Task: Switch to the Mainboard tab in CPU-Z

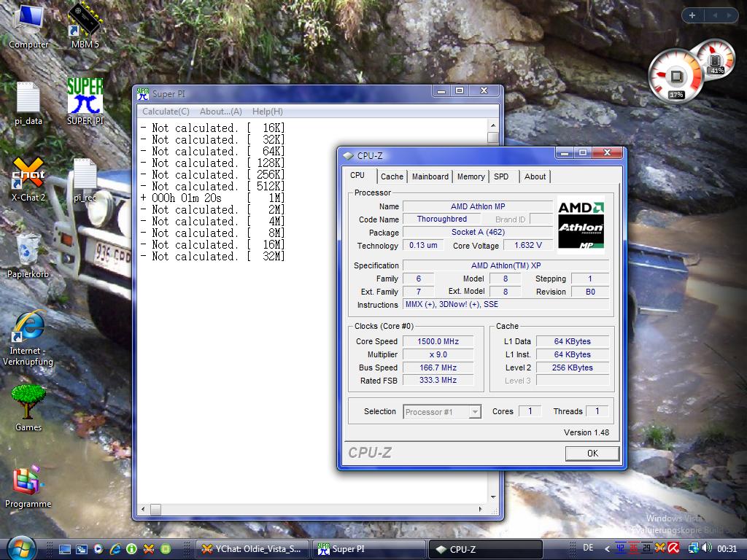Action: (430, 176)
